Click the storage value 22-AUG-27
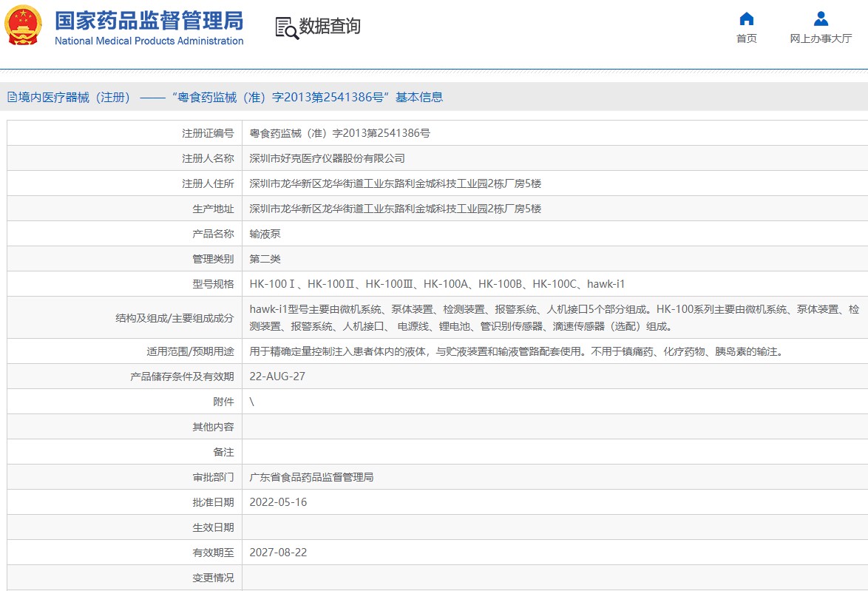This screenshot has height=591, width=868. click(x=277, y=376)
